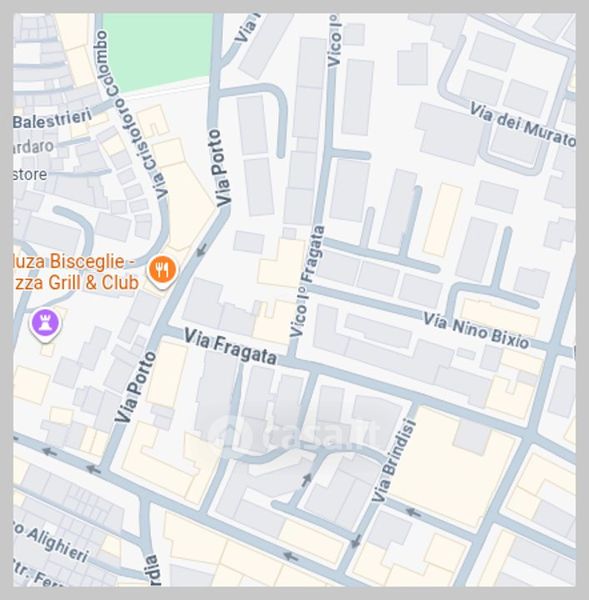Select the Balestrieri street label

[x=52, y=119]
